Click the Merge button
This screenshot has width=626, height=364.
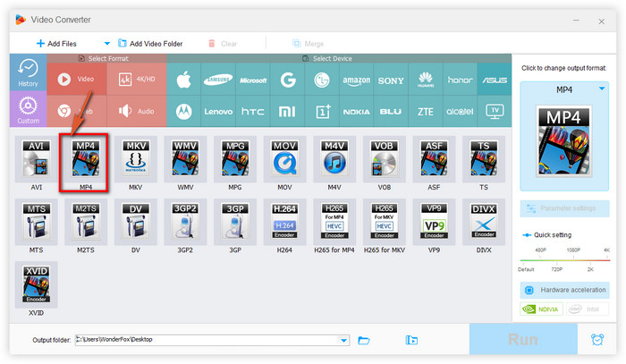[x=308, y=44]
